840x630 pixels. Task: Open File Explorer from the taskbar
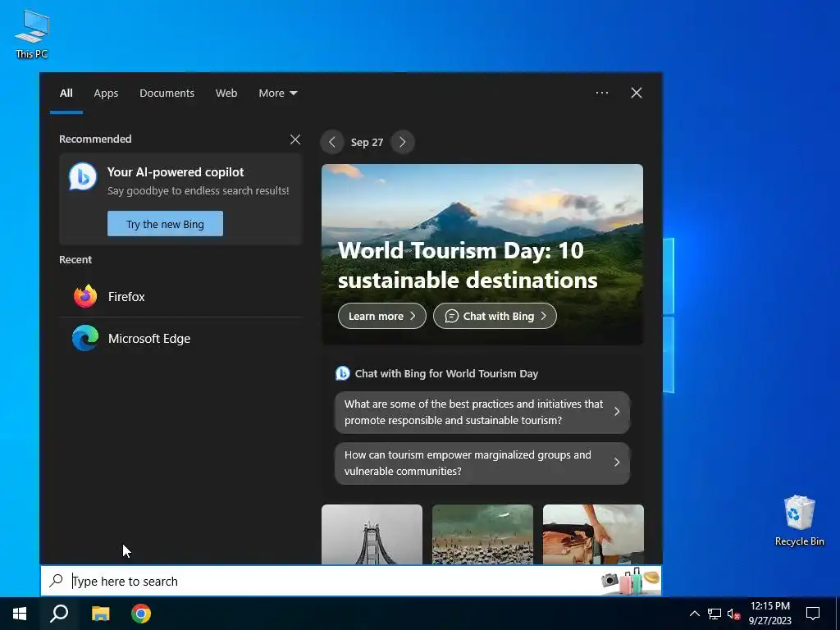pos(100,614)
